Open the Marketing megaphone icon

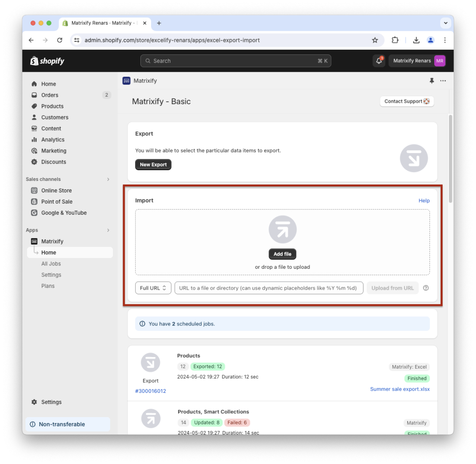tap(33, 151)
